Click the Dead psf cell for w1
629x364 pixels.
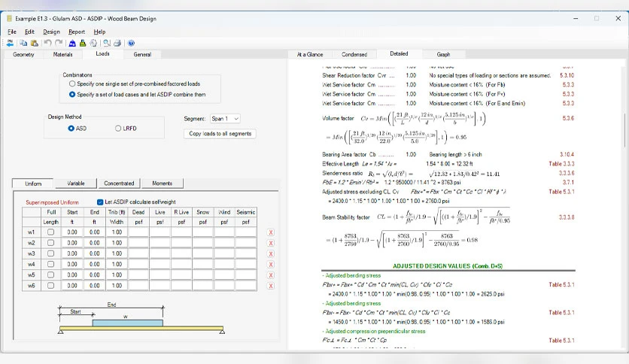click(x=138, y=232)
